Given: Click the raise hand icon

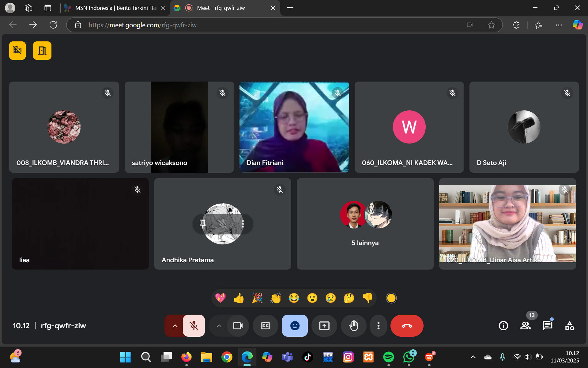Looking at the screenshot, I should (x=354, y=326).
